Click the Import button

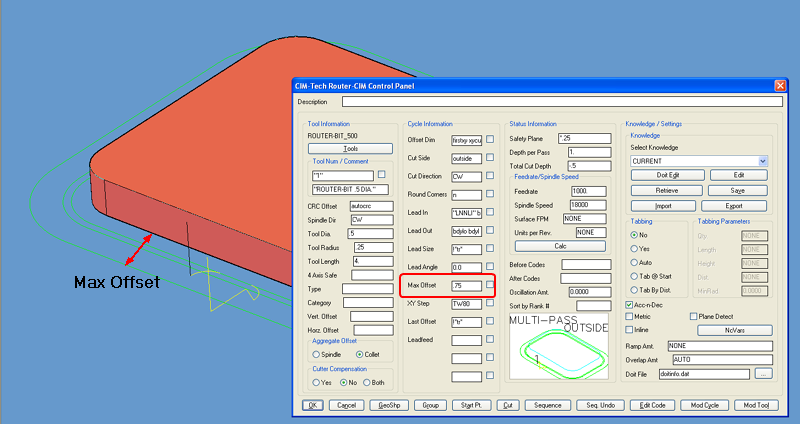tap(663, 206)
